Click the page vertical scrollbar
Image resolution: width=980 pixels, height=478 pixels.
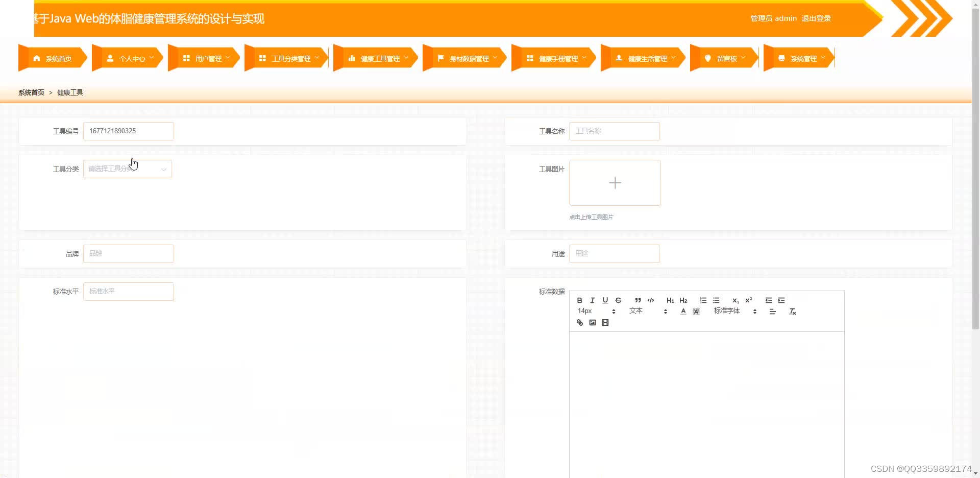click(x=975, y=169)
